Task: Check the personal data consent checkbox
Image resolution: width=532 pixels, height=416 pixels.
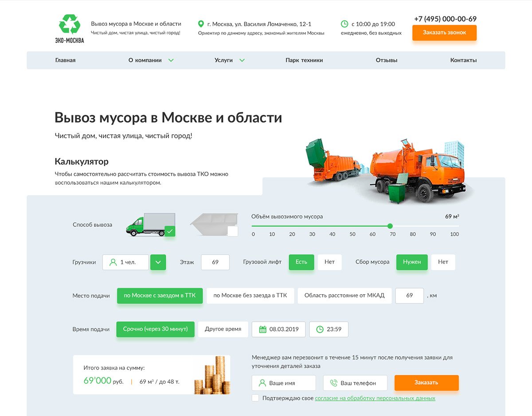Action: (255, 398)
